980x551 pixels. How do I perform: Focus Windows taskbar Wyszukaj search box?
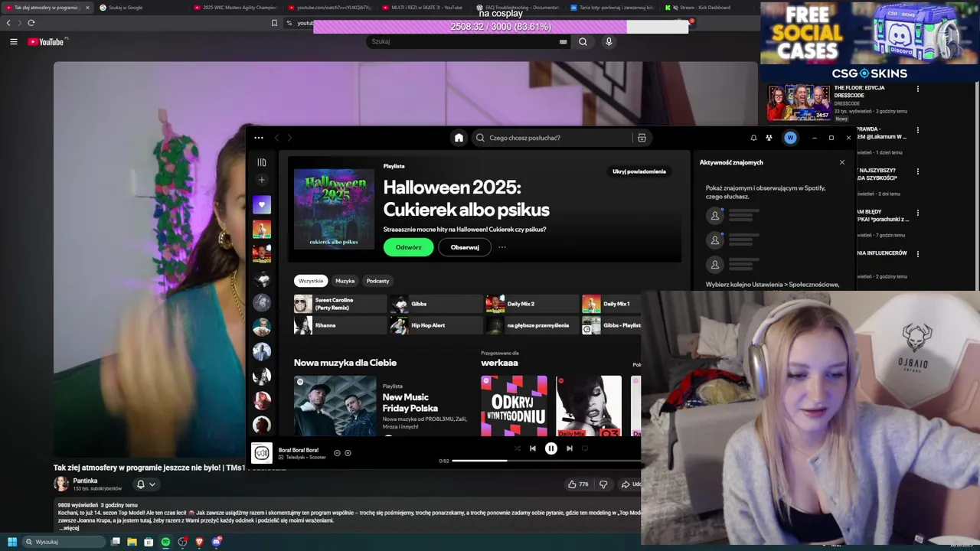(63, 542)
